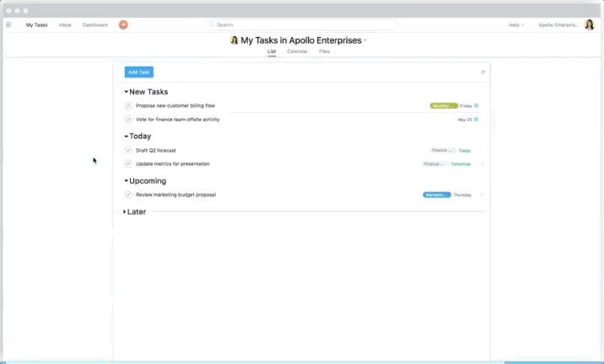Click the Add Task button
The image size is (604, 364).
point(138,72)
